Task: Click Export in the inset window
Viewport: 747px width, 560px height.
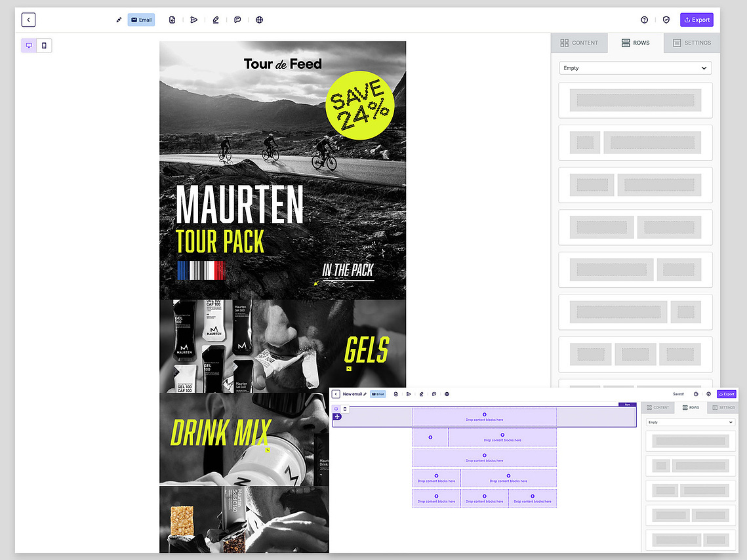Action: tap(727, 394)
